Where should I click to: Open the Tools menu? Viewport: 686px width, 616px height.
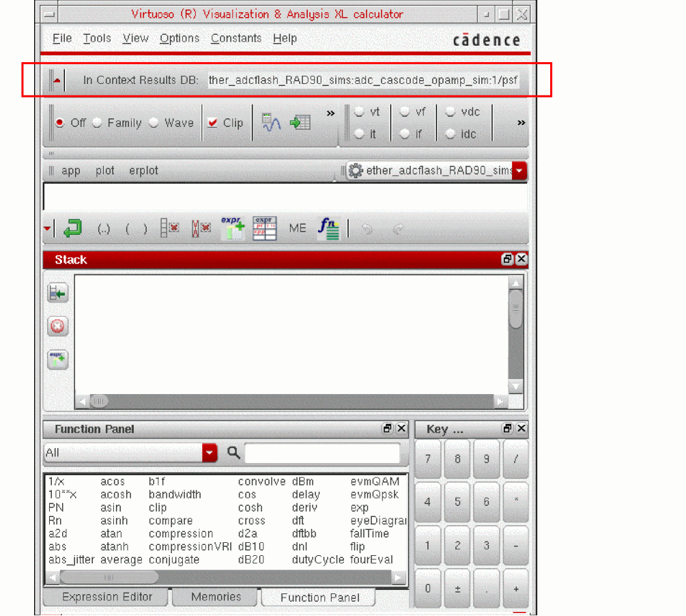(x=97, y=38)
